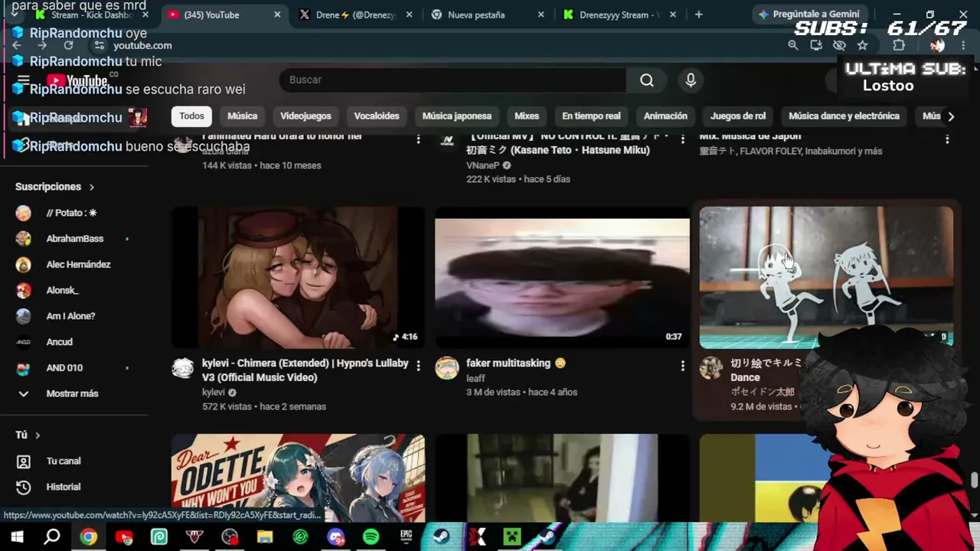Open more options for the 144 K vistas video

click(x=418, y=139)
